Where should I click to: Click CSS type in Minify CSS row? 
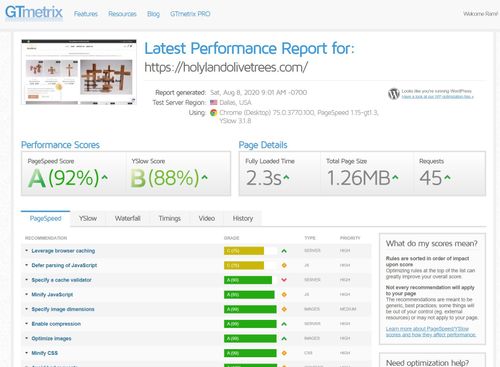308,353
